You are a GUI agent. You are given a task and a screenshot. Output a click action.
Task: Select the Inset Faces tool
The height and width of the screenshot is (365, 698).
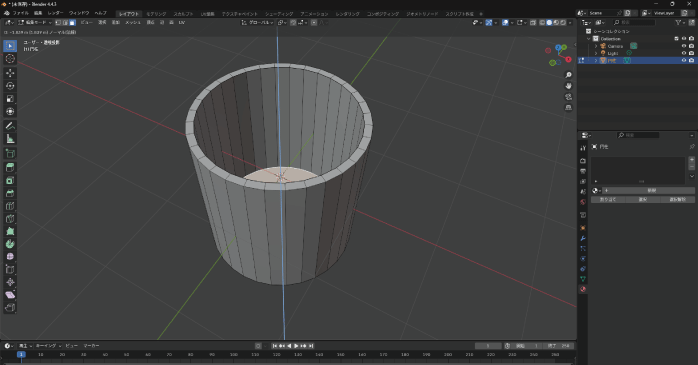(10, 180)
